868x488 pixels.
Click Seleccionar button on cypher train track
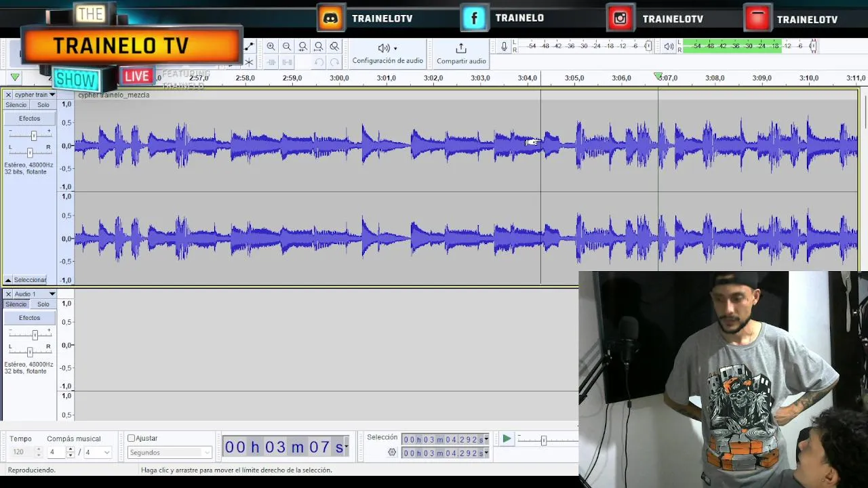(31, 280)
